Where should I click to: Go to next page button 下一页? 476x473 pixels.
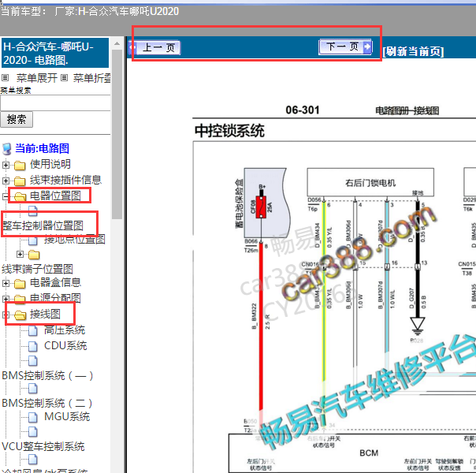[345, 47]
